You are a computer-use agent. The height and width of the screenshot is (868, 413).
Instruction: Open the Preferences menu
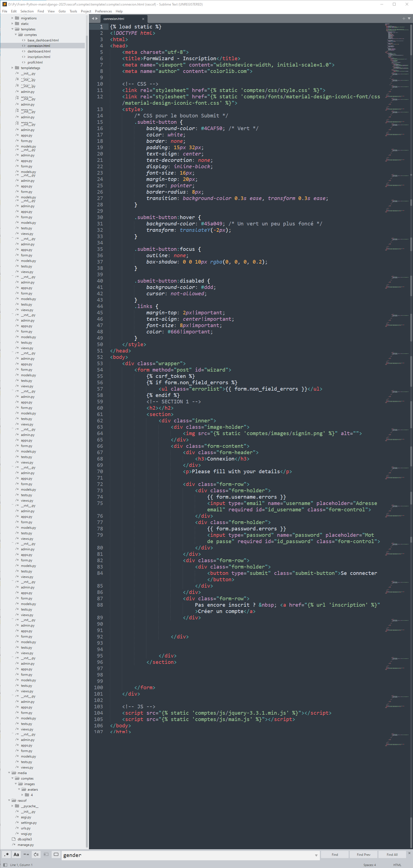[x=103, y=11]
